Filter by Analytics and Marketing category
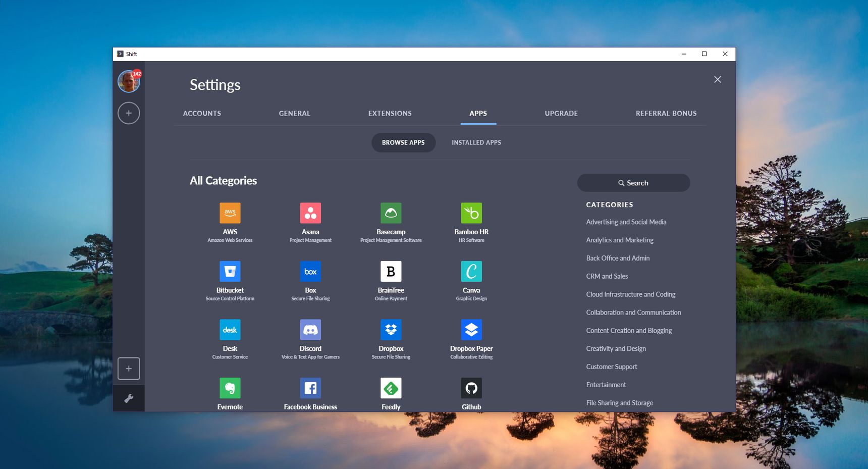The image size is (868, 469). click(620, 240)
